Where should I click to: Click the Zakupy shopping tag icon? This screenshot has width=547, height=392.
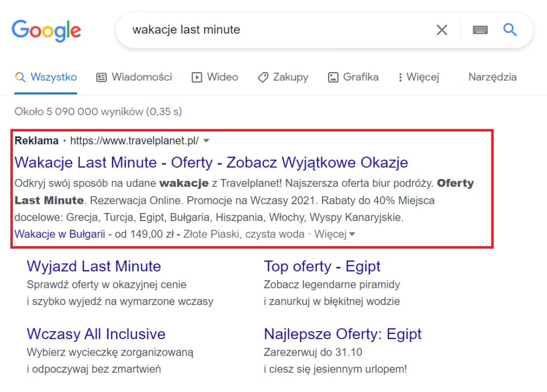coord(263,77)
